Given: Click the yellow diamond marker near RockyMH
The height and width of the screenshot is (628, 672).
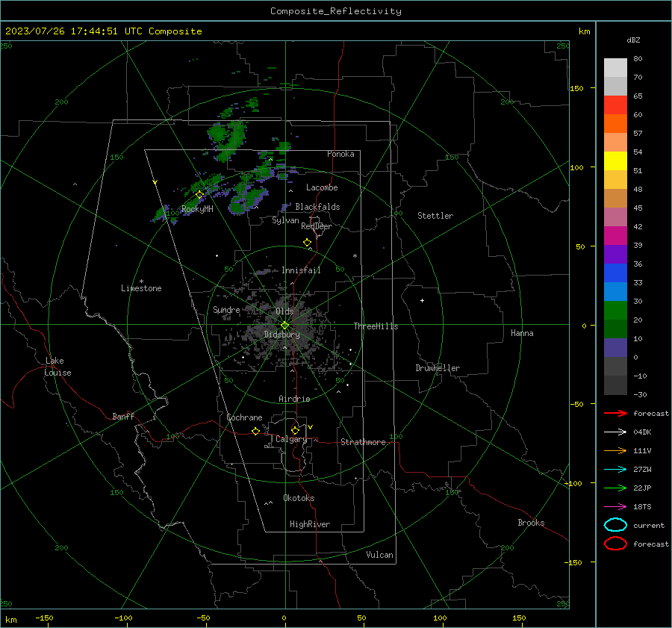Looking at the screenshot, I should (199, 195).
